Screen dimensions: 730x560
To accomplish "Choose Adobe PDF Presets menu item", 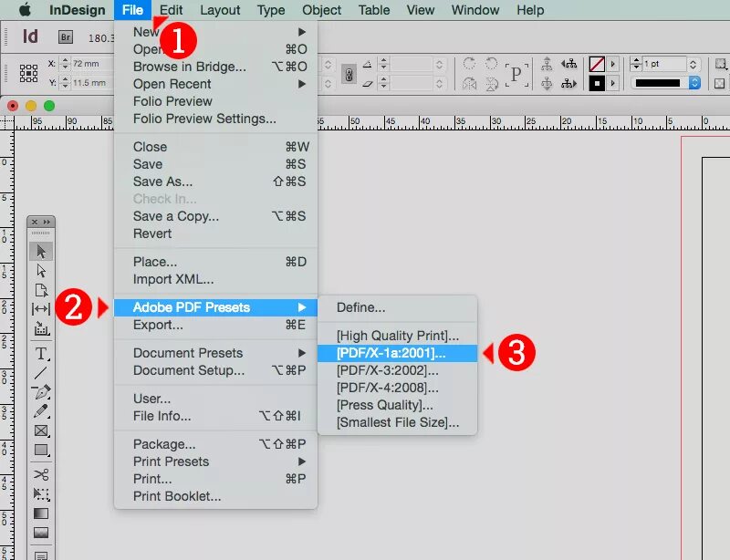I will [x=216, y=307].
